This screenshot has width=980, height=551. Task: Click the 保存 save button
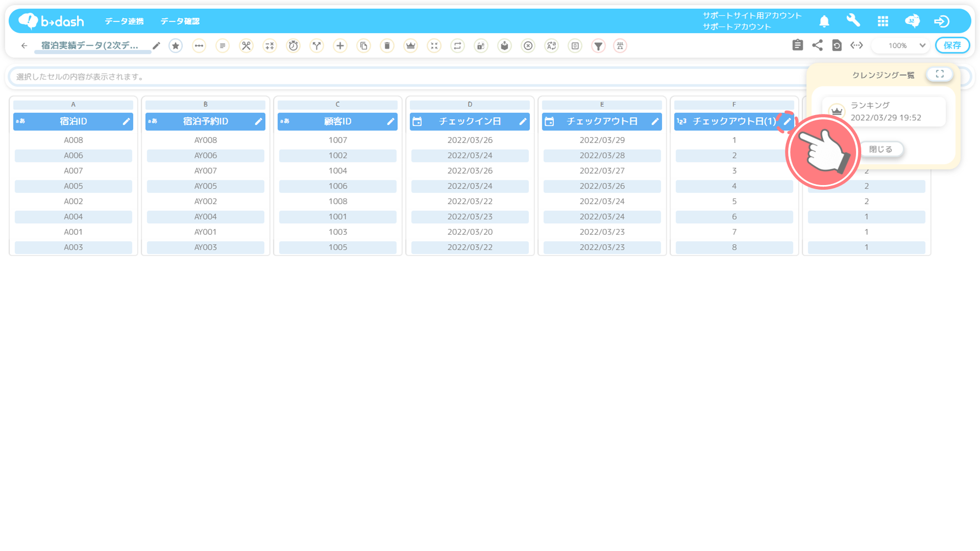coord(953,46)
